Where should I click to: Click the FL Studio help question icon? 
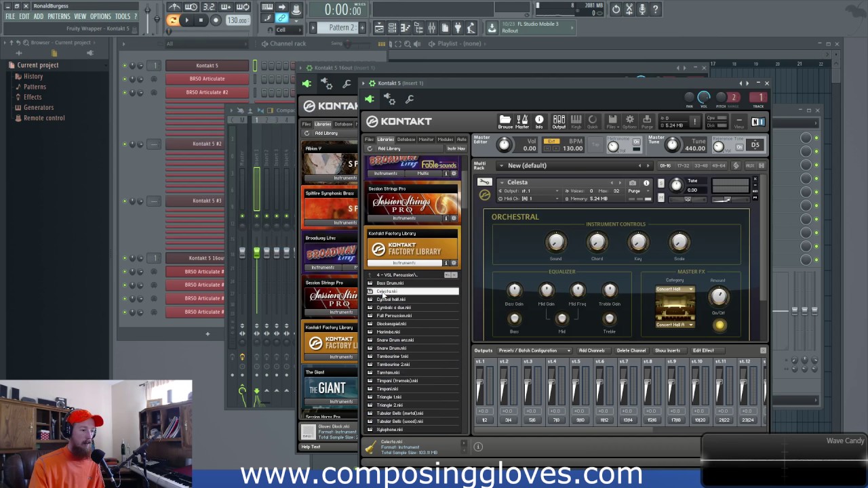click(x=655, y=9)
